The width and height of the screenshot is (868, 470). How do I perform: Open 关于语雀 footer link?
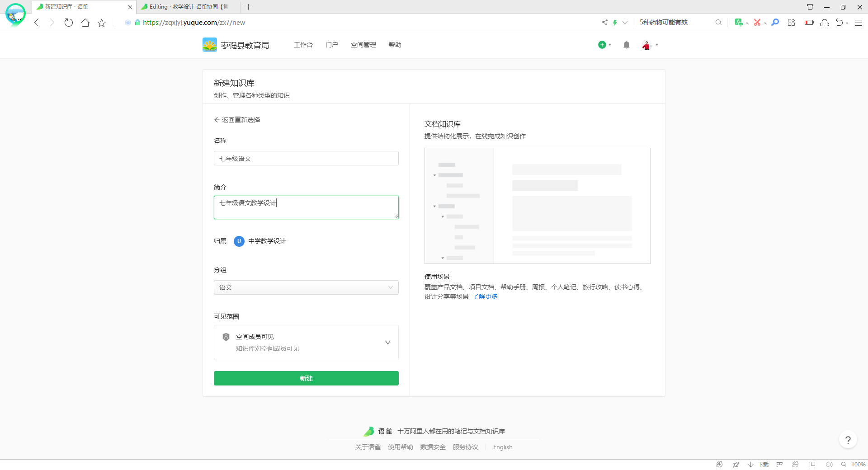click(x=368, y=447)
